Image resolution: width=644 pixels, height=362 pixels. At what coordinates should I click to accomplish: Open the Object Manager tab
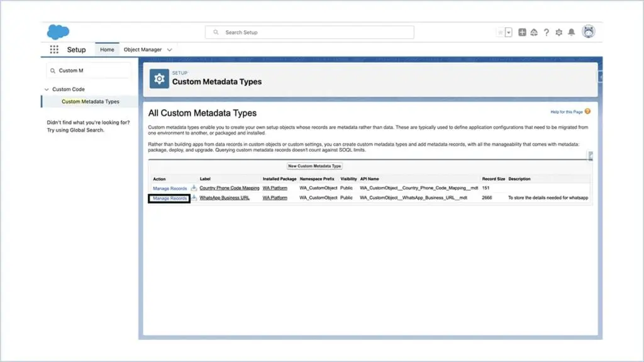(143, 49)
